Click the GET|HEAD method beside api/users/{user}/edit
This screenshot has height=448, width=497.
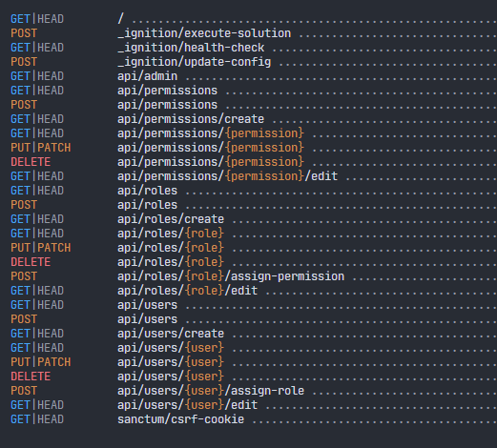[x=37, y=405]
